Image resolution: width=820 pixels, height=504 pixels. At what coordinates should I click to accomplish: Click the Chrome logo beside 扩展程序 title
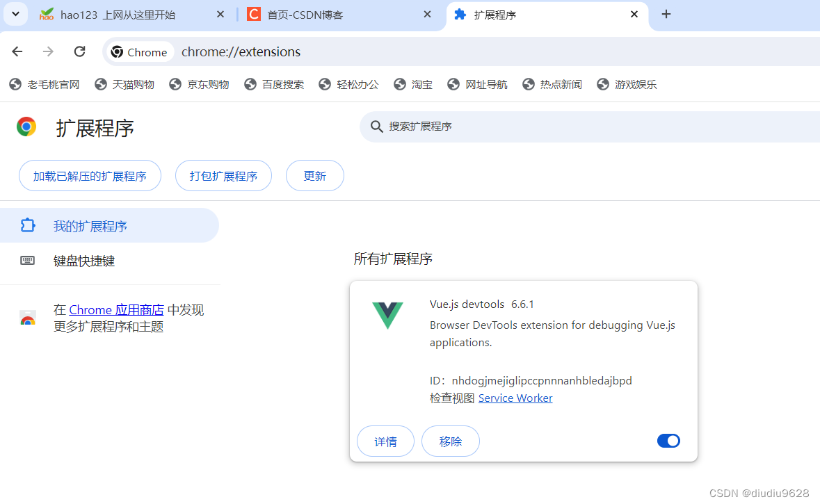(x=26, y=127)
